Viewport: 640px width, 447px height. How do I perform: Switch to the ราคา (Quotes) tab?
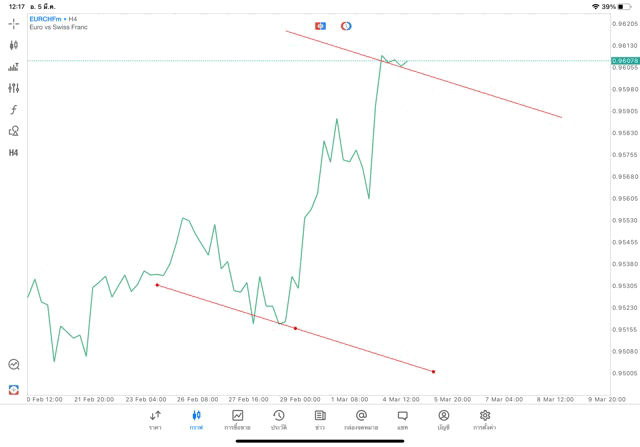pos(155,419)
